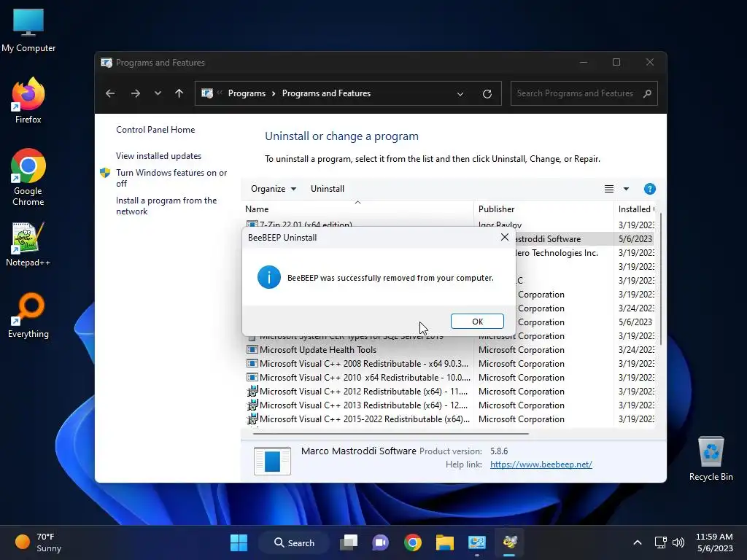Go up one level with the Up arrow
This screenshot has height=560, width=747.
(x=179, y=93)
